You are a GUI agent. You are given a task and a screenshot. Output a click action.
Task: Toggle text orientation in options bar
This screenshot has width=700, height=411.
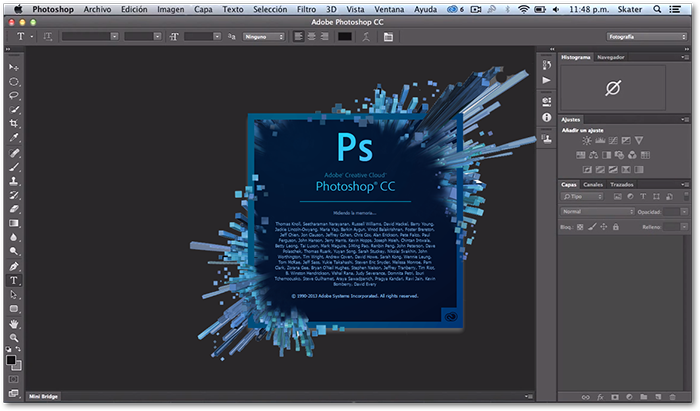(48, 37)
